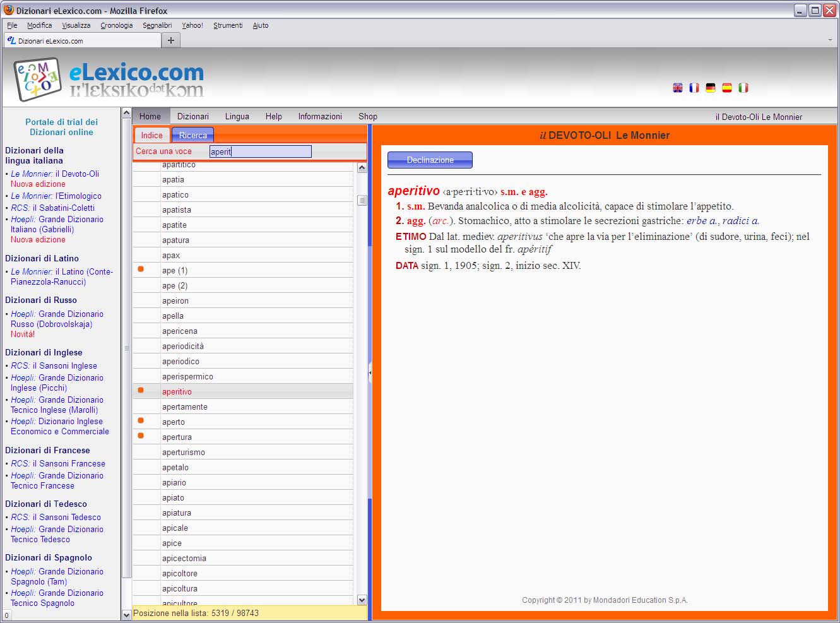Open the Strumenti menu

click(x=228, y=25)
